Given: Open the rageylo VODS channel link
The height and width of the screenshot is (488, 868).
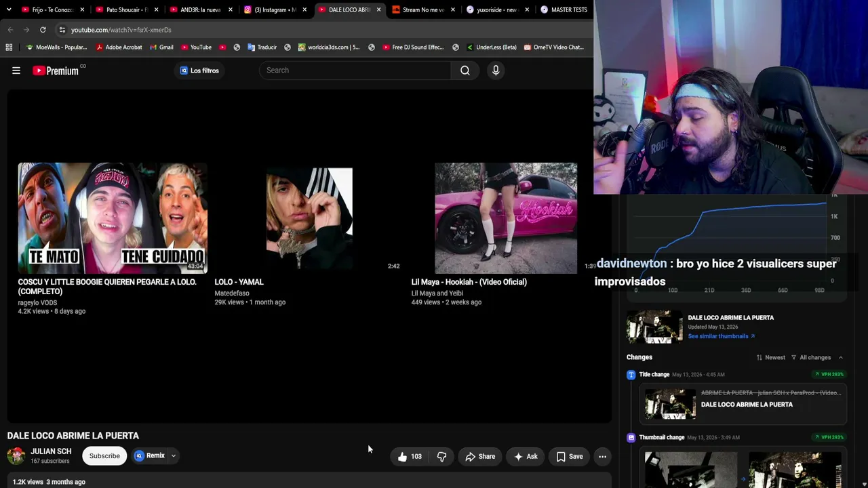Looking at the screenshot, I should click(x=37, y=303).
